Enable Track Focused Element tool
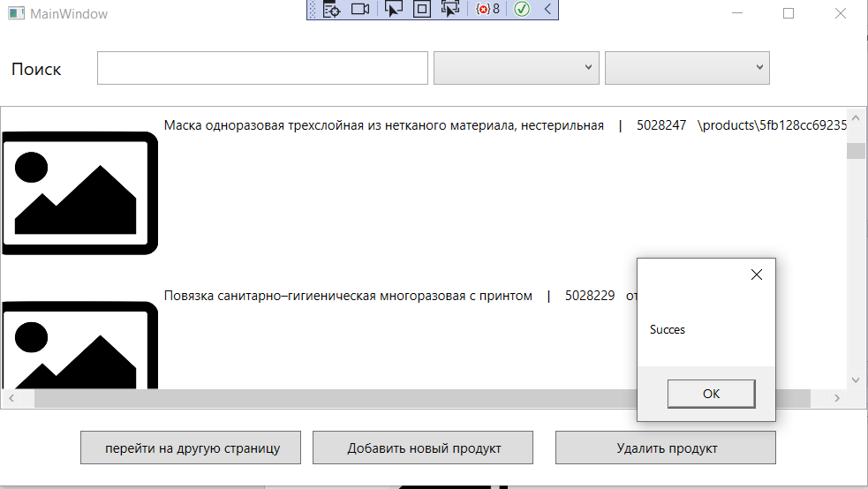Screen dimensions: 868x489 450,10
